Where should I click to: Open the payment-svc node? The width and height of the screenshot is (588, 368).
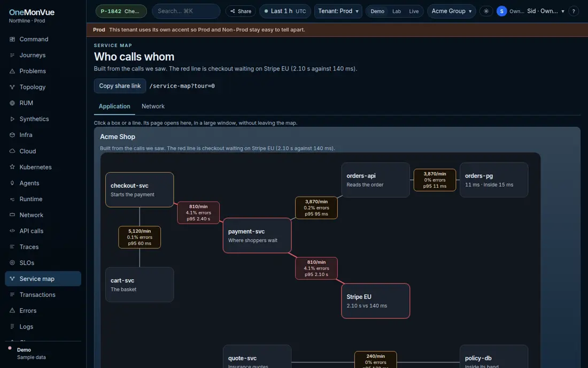(x=257, y=235)
